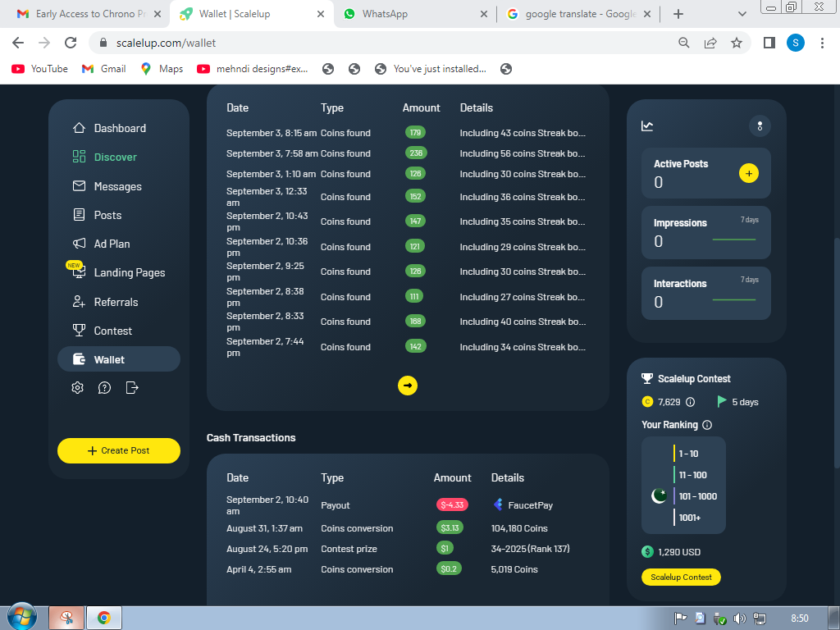The width and height of the screenshot is (840, 630).
Task: Click the green 179 coins badge
Action: tap(415, 132)
